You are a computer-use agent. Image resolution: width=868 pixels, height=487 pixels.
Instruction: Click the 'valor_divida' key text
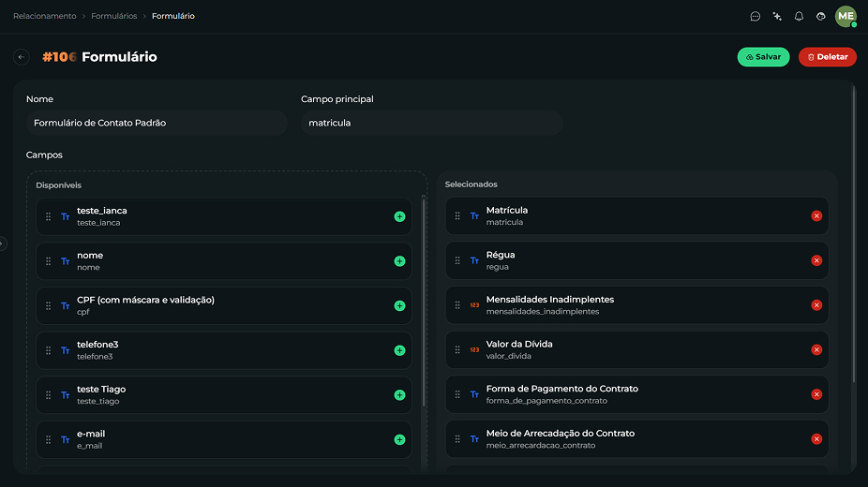click(x=509, y=356)
